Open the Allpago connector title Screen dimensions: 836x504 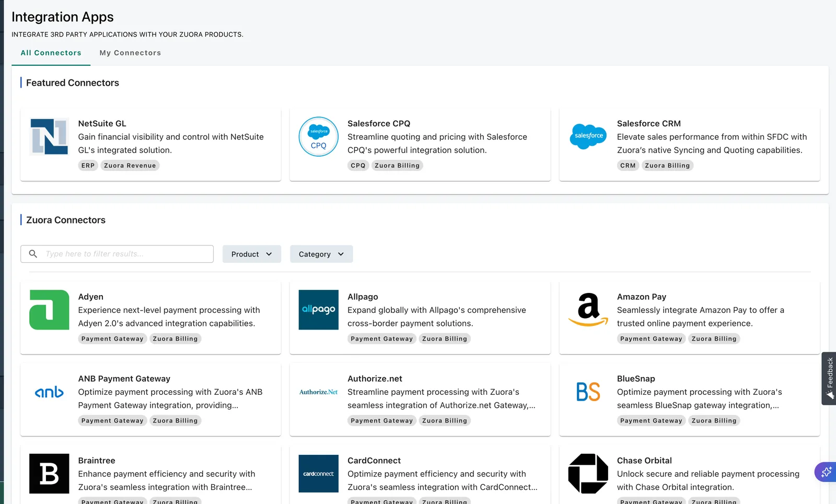[x=363, y=297]
